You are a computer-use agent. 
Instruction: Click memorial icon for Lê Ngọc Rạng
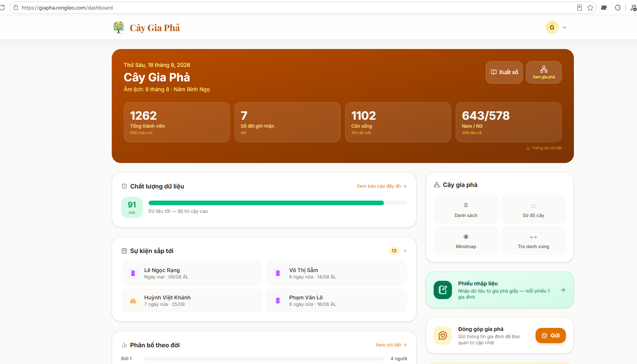tap(133, 273)
